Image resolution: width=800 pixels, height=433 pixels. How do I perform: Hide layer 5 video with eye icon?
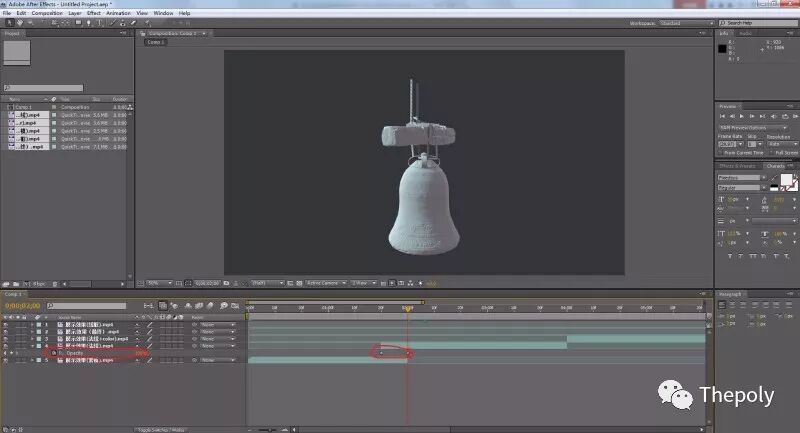pos(6,360)
